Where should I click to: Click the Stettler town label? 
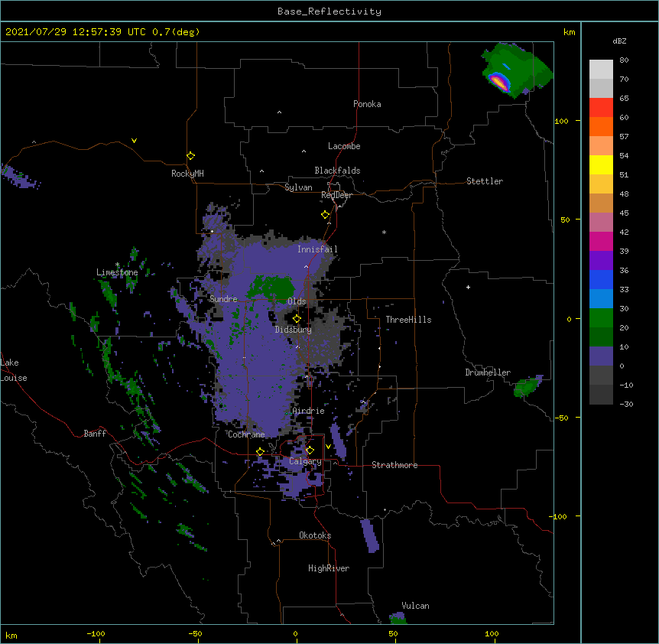pyautogui.click(x=484, y=181)
